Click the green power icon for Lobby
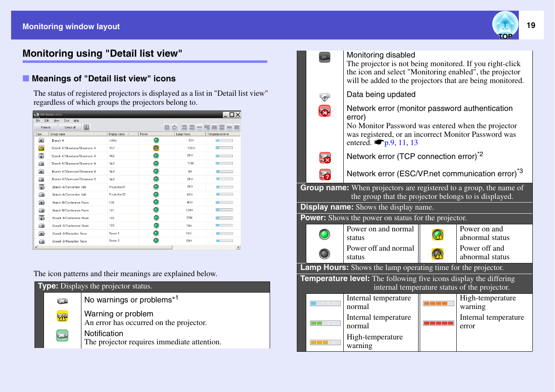 point(156,141)
